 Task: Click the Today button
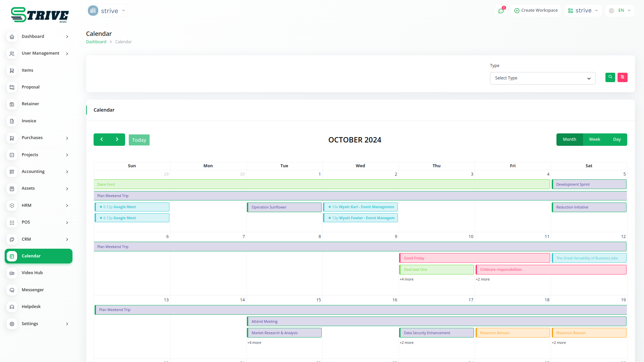point(139,140)
